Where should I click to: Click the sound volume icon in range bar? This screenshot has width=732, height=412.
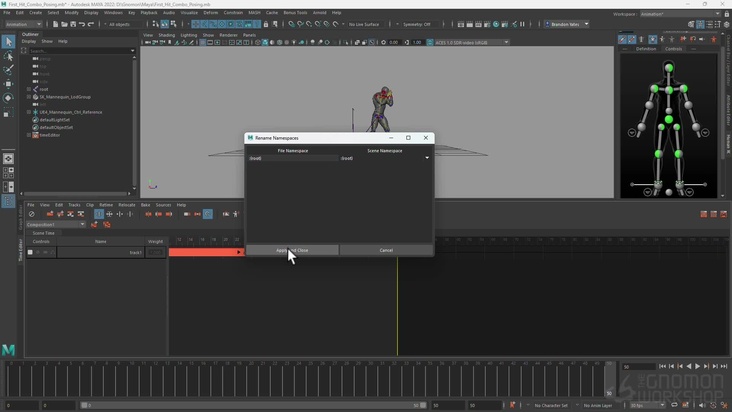coord(702,405)
